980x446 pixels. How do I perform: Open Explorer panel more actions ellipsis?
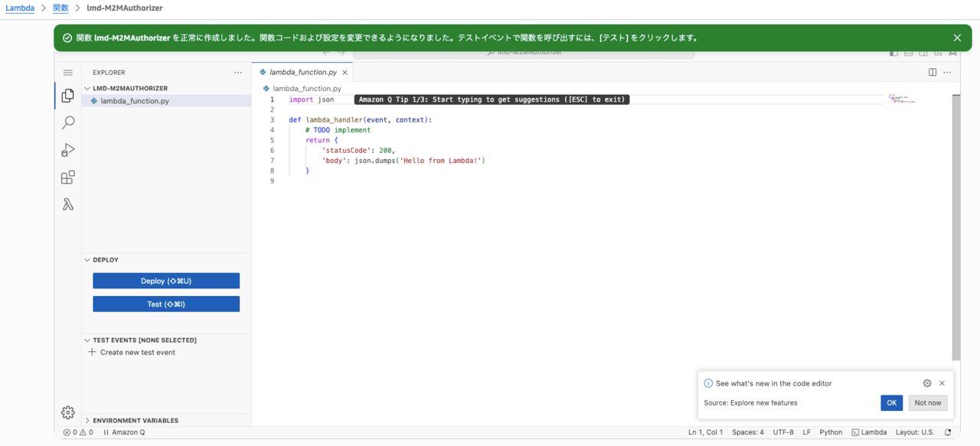coord(238,73)
